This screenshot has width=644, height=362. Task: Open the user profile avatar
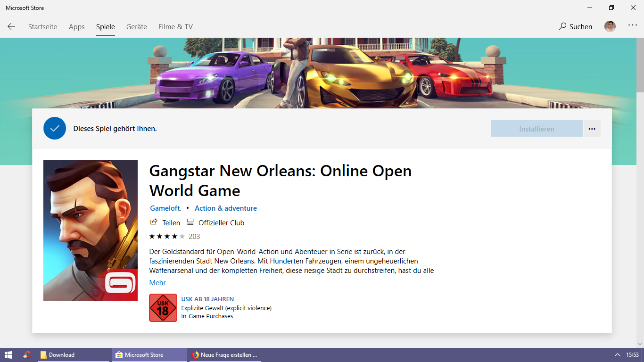610,26
